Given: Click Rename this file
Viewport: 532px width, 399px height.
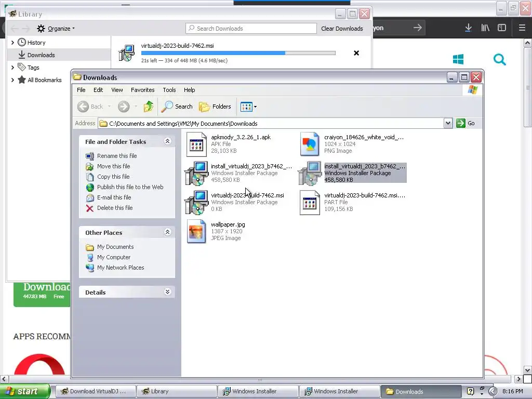Looking at the screenshot, I should coord(117,156).
